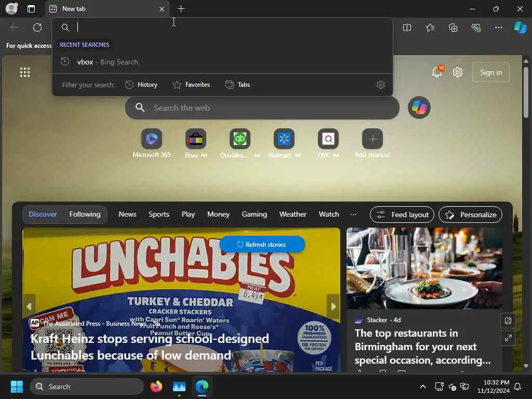Open the tab actions menu icon
This screenshot has height=399, width=532.
tap(31, 9)
